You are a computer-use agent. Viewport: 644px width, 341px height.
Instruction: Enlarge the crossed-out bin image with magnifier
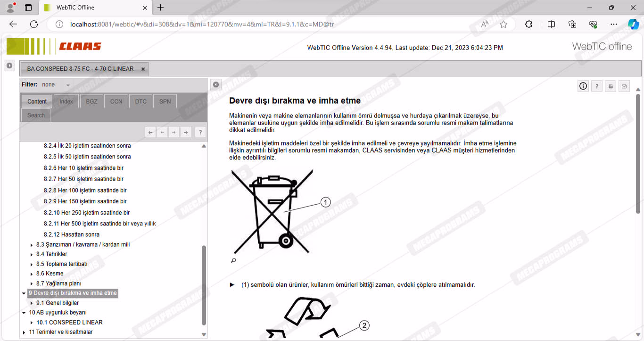(233, 260)
